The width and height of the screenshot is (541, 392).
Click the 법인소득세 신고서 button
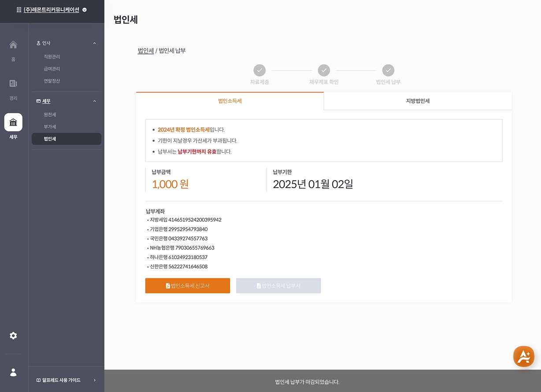click(187, 285)
